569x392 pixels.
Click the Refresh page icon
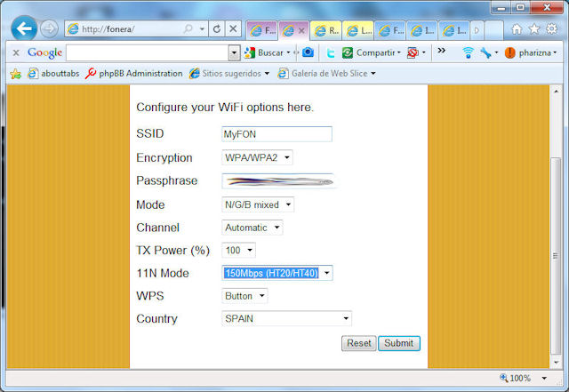[217, 29]
